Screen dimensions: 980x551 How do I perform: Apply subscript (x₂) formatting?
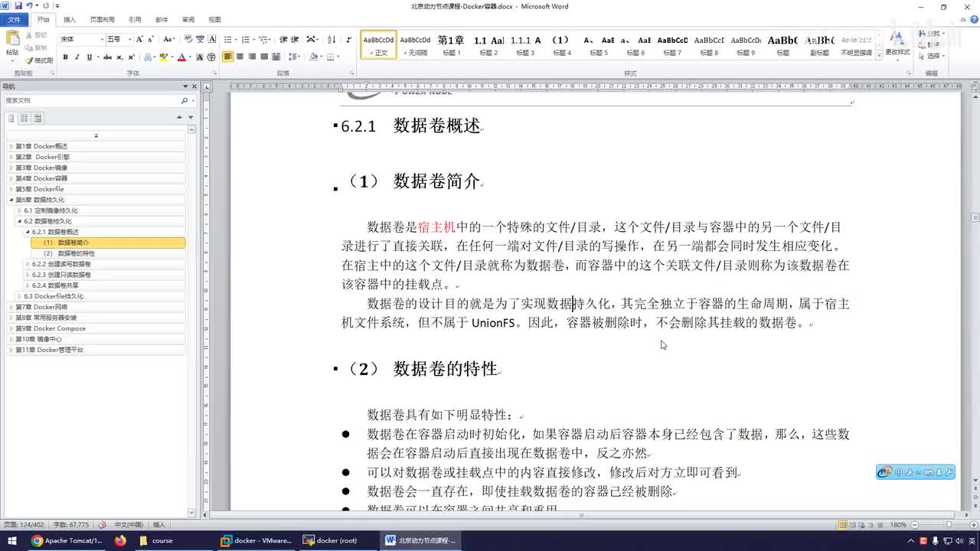(119, 57)
